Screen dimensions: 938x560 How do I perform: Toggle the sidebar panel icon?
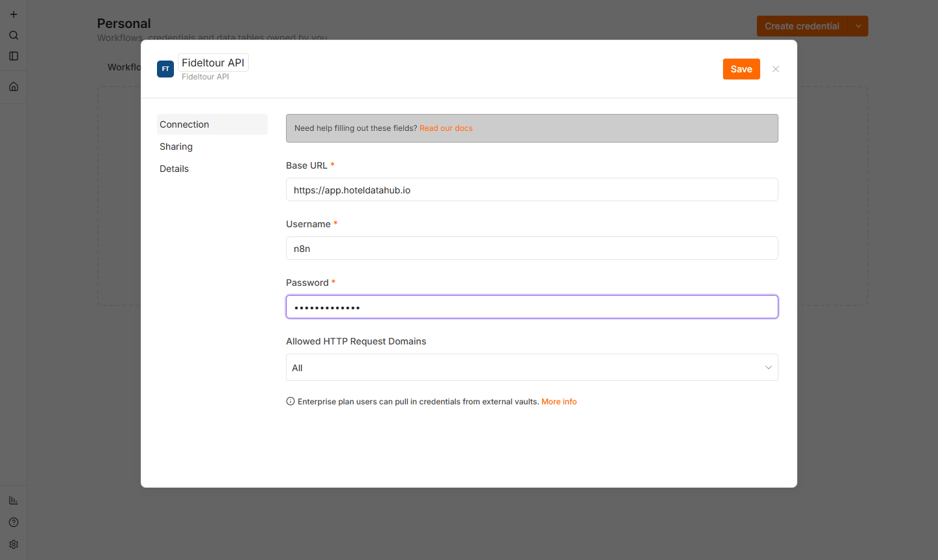pos(14,56)
